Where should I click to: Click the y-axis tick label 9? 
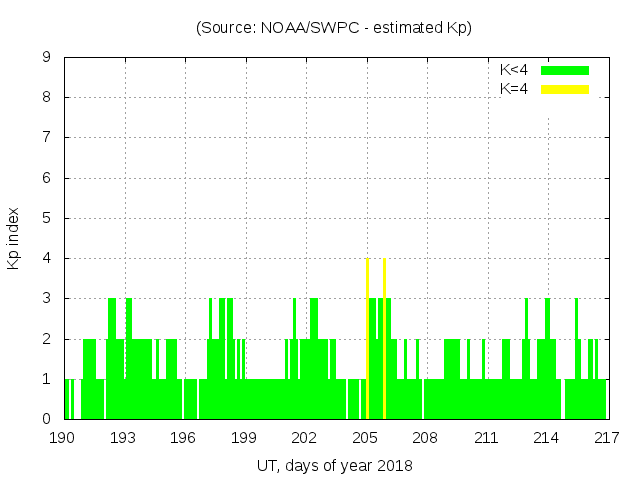tap(46, 58)
